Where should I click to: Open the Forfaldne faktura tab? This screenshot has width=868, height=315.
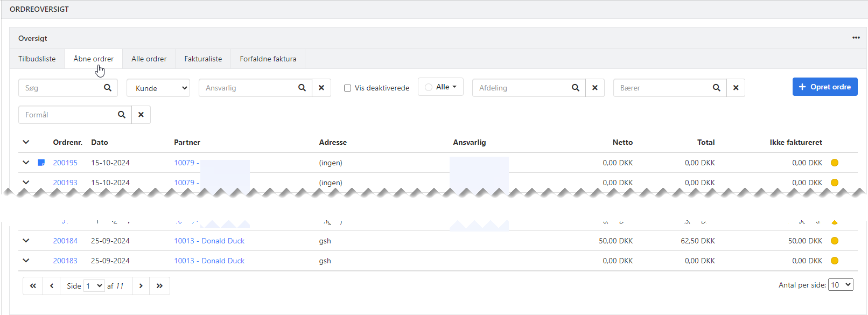pyautogui.click(x=268, y=59)
